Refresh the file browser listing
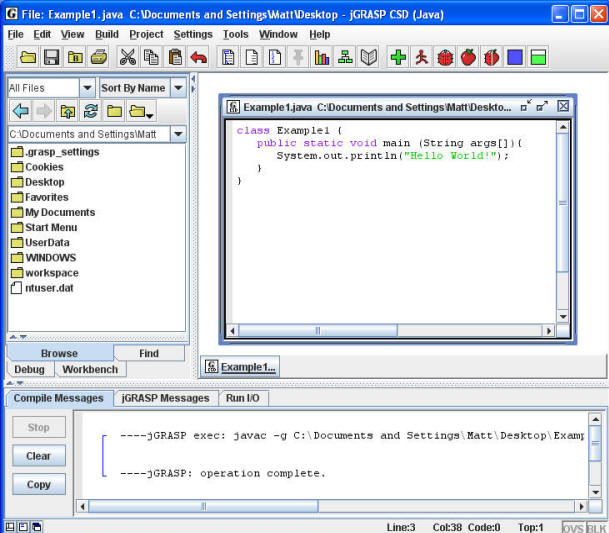The width and height of the screenshot is (609, 533). [90, 111]
